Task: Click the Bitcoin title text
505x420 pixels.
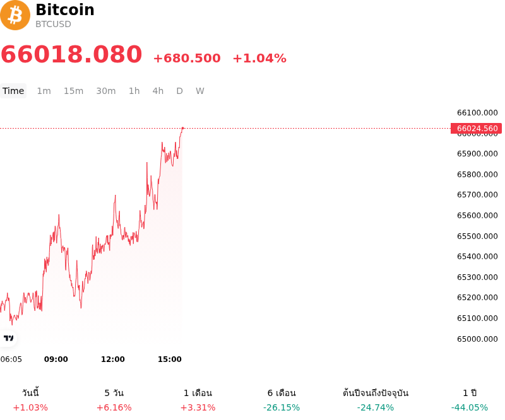Action: 65,9
